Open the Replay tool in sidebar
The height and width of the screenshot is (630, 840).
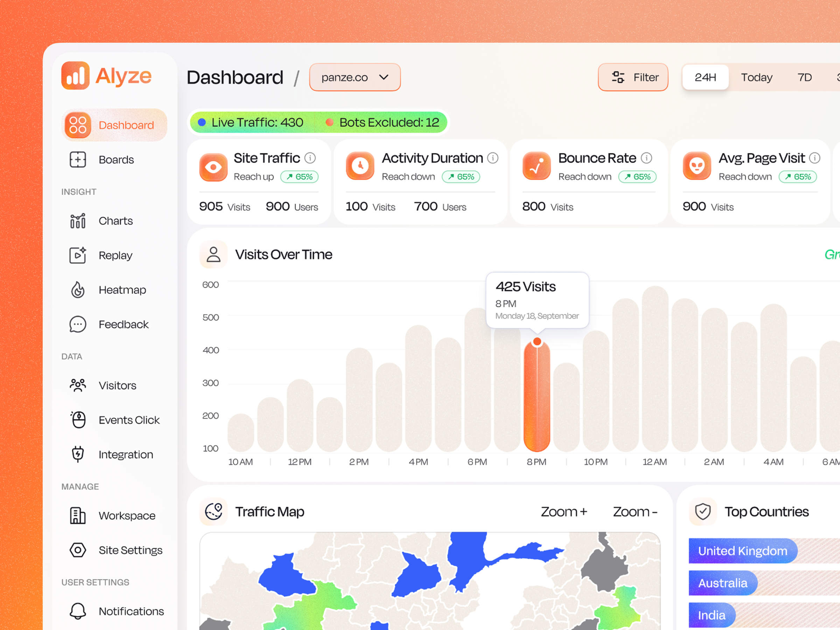click(x=77, y=255)
